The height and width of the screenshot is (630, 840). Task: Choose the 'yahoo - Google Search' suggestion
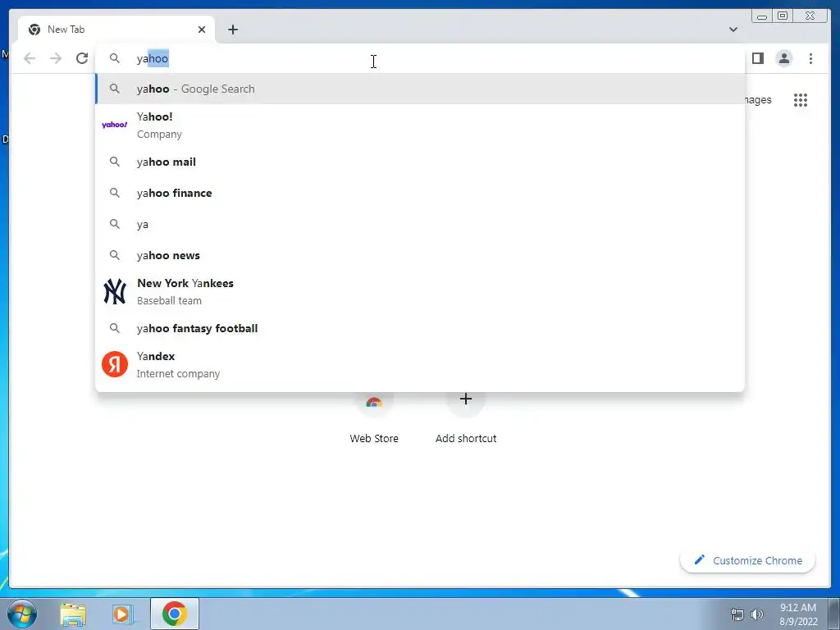[x=420, y=89]
